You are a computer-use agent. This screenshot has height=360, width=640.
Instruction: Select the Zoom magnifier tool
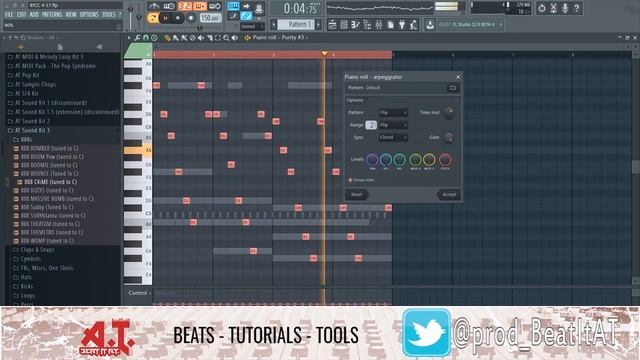coord(226,38)
